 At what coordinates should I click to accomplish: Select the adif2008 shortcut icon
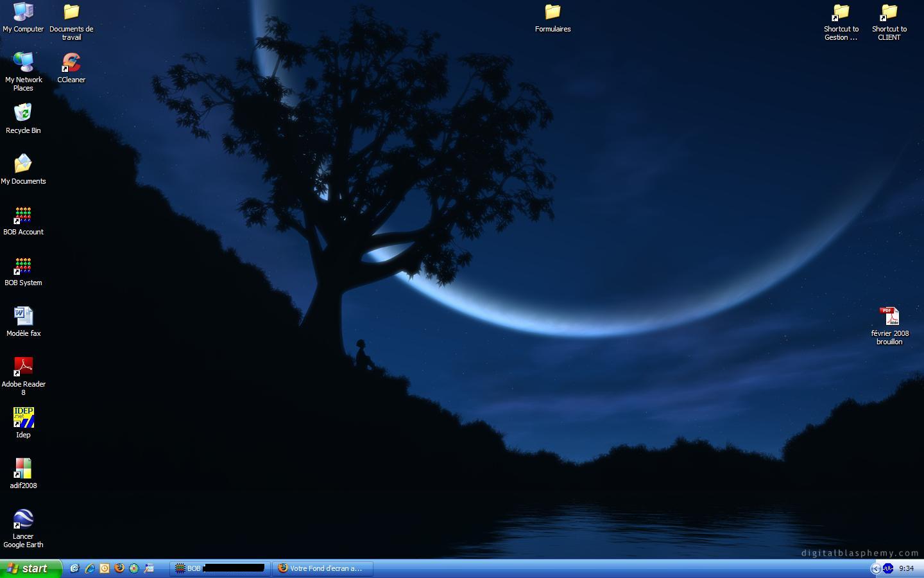23,474
